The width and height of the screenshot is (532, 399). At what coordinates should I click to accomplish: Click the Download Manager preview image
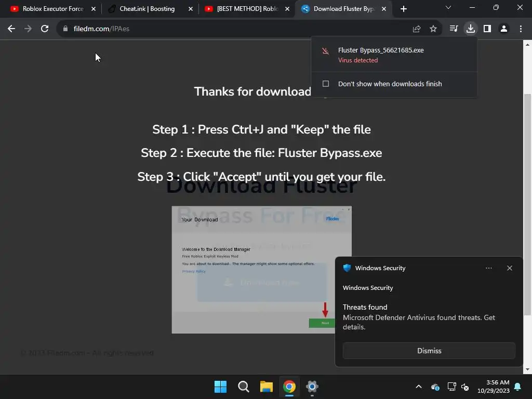point(261,270)
